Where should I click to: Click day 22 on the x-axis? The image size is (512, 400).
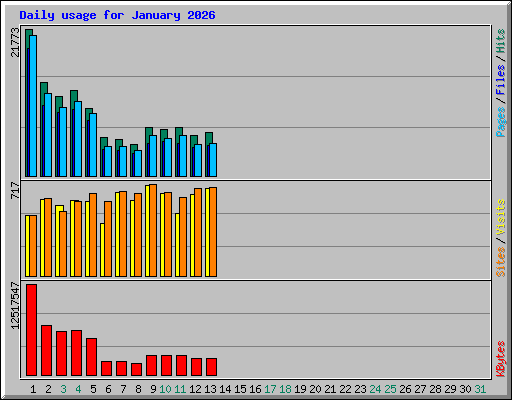[345, 389]
